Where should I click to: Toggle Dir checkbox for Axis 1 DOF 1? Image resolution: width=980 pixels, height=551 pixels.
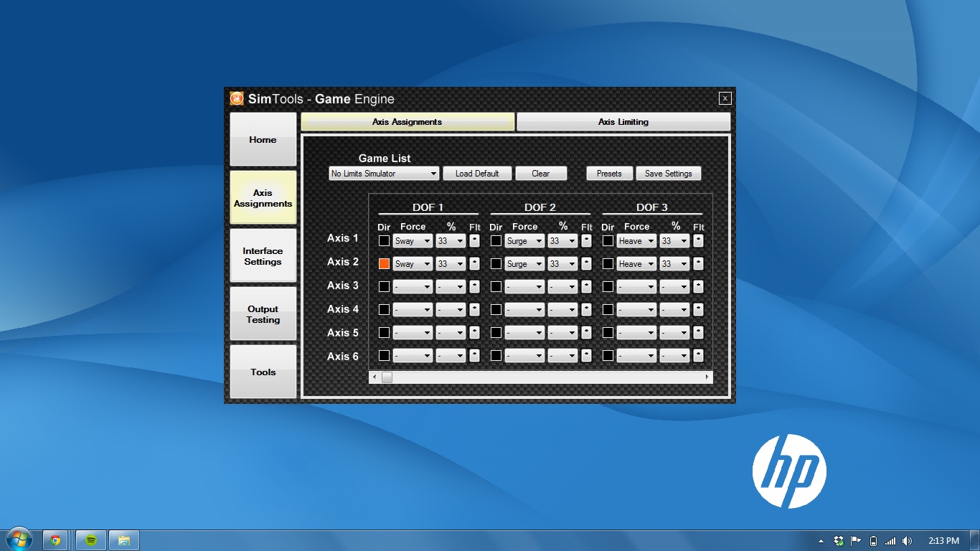coord(384,241)
